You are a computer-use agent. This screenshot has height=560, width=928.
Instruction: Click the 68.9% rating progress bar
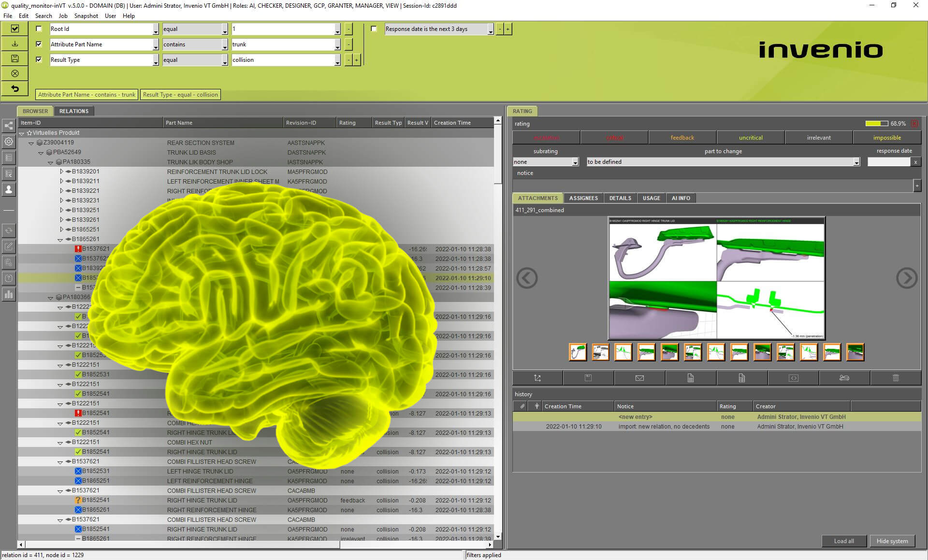click(x=876, y=124)
